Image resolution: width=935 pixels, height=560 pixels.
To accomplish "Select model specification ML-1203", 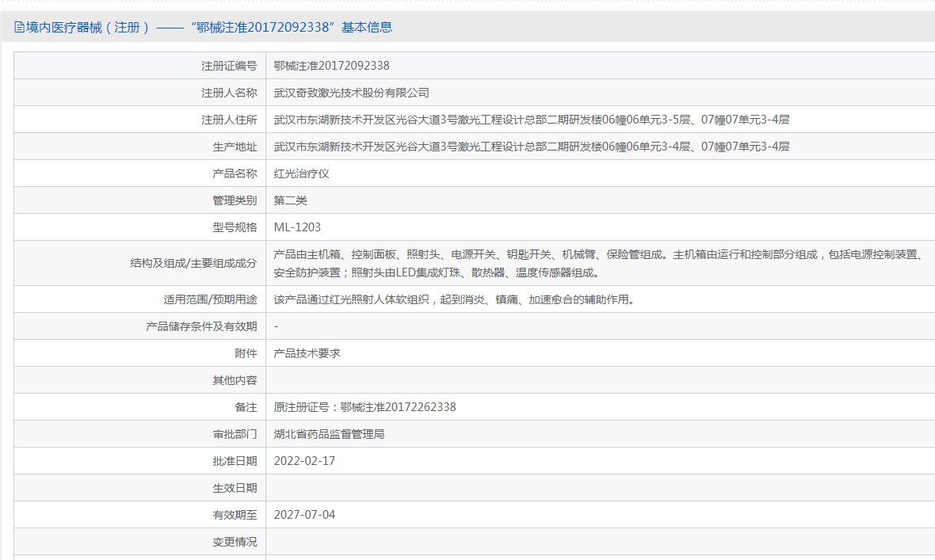I will click(x=297, y=227).
